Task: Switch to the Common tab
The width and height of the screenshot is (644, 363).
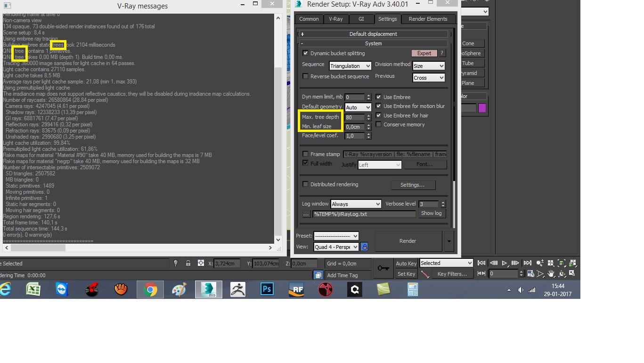Action: (x=309, y=19)
